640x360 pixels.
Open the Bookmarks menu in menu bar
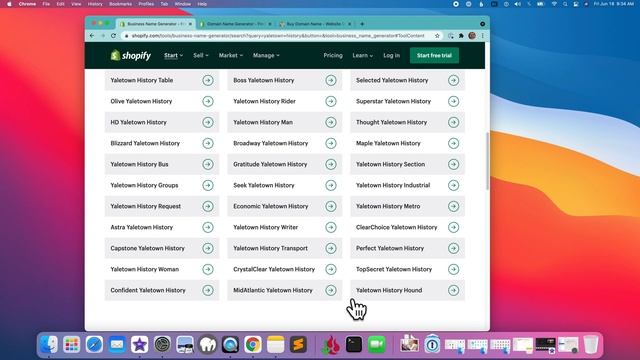[120, 4]
